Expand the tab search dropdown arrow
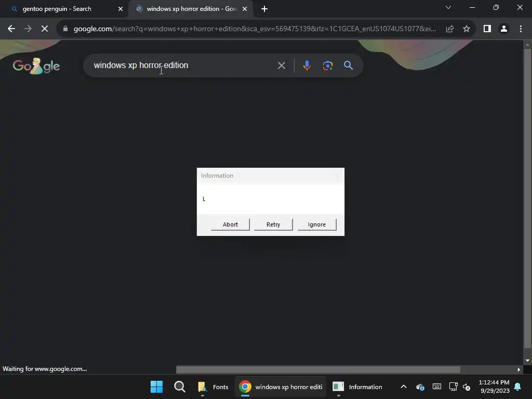532x399 pixels. pos(448,7)
